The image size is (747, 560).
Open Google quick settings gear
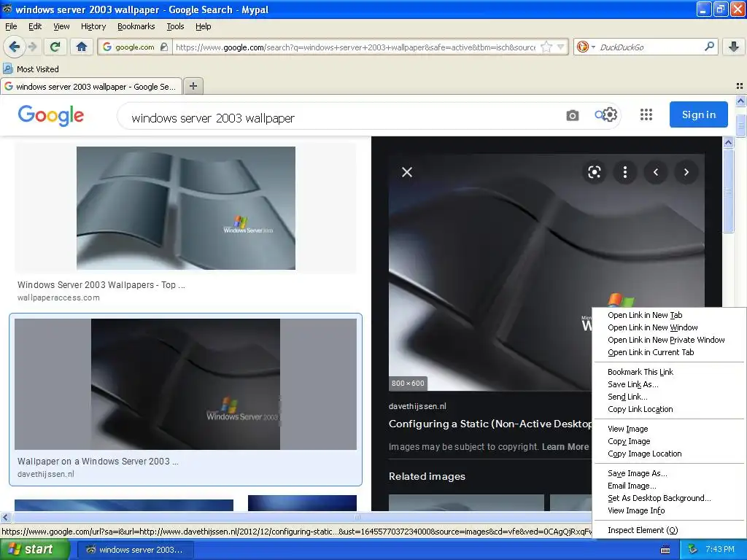point(611,114)
